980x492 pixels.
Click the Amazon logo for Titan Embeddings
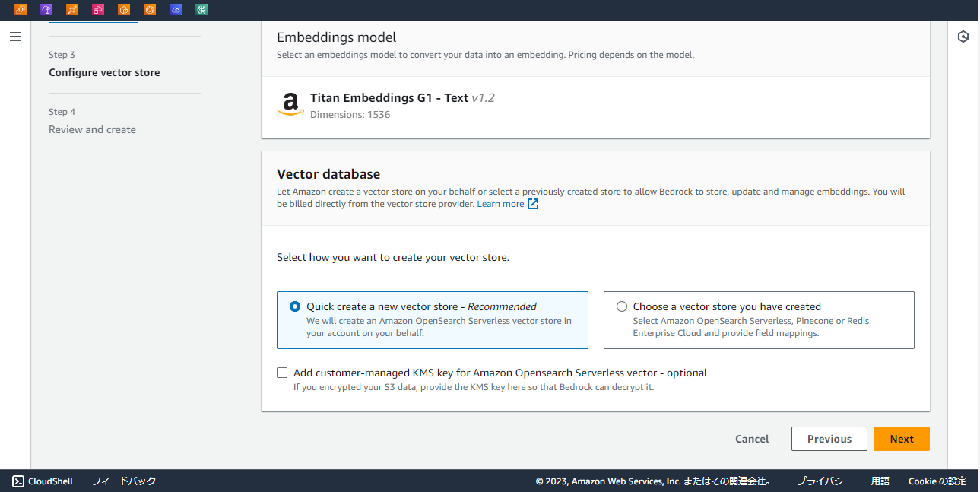click(290, 104)
